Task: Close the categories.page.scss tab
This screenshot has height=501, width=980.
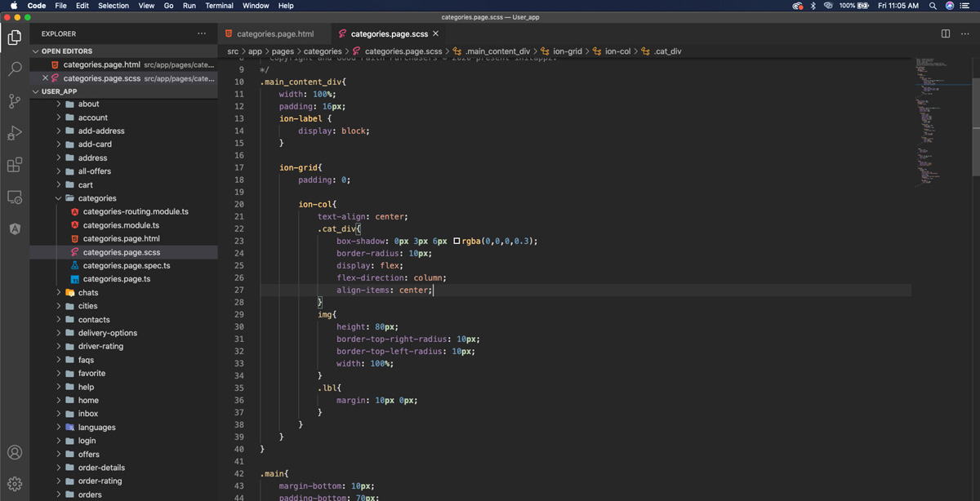Action: click(435, 33)
